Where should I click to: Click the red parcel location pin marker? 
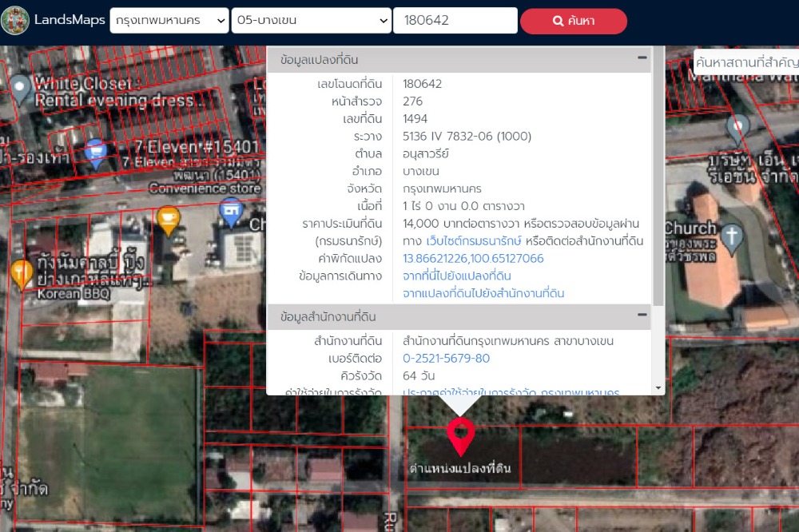pos(461,435)
